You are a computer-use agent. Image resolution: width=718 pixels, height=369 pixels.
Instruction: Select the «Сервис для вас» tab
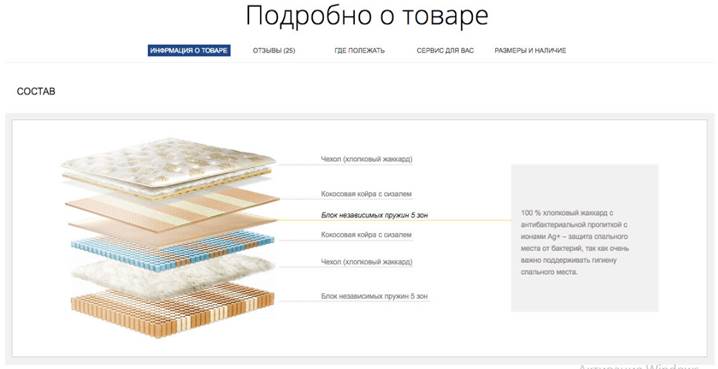pyautogui.click(x=445, y=50)
